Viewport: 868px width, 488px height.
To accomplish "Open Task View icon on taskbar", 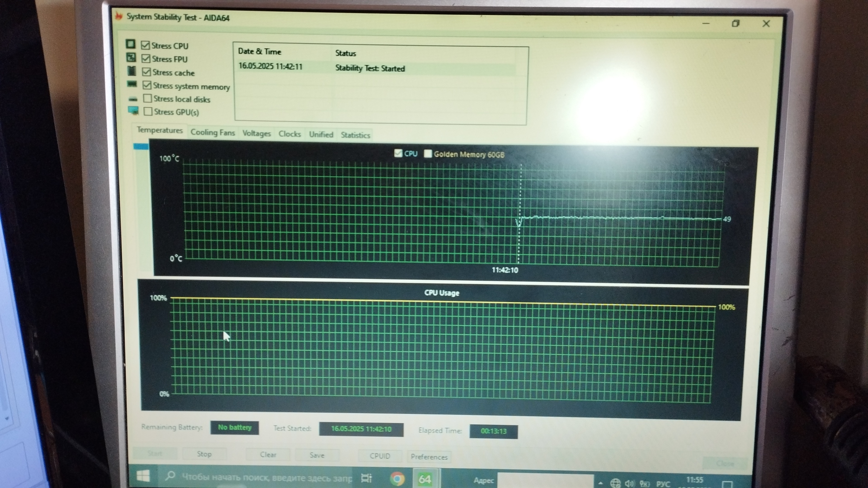I will point(366,478).
